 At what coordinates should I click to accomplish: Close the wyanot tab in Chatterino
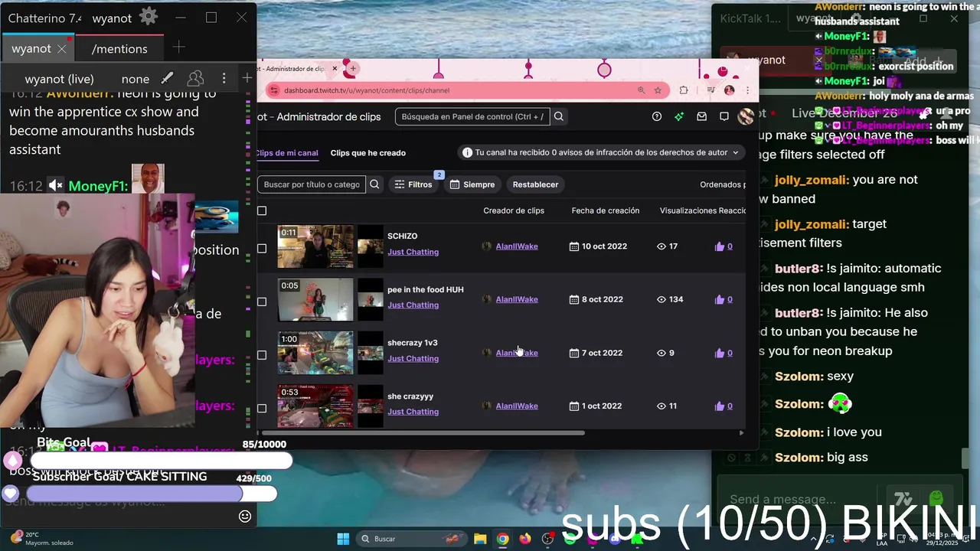point(61,48)
